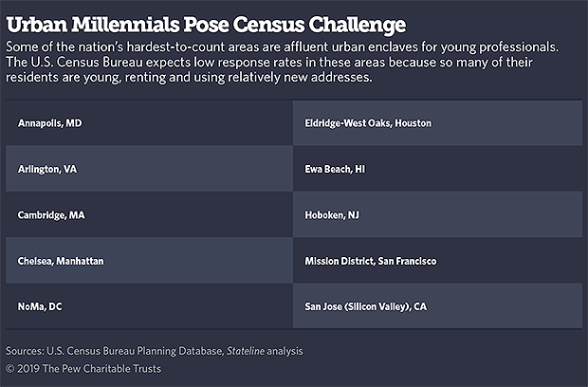The width and height of the screenshot is (588, 387).
Task: Click the introductory paragraph about hardest-to-count areas
Action: pos(285,62)
